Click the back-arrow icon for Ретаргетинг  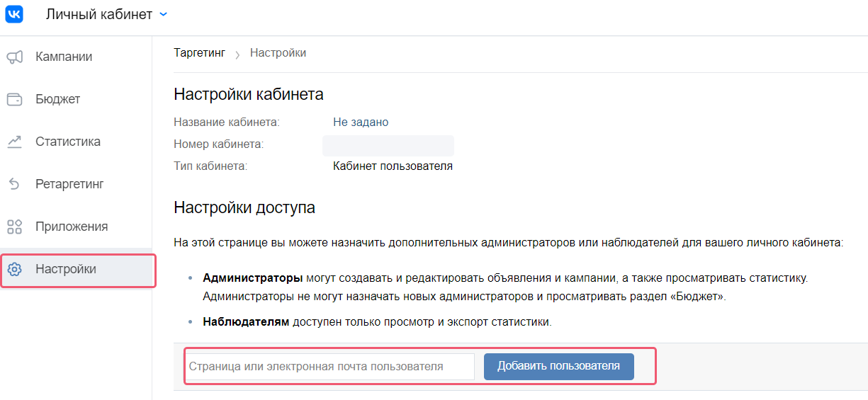[14, 185]
